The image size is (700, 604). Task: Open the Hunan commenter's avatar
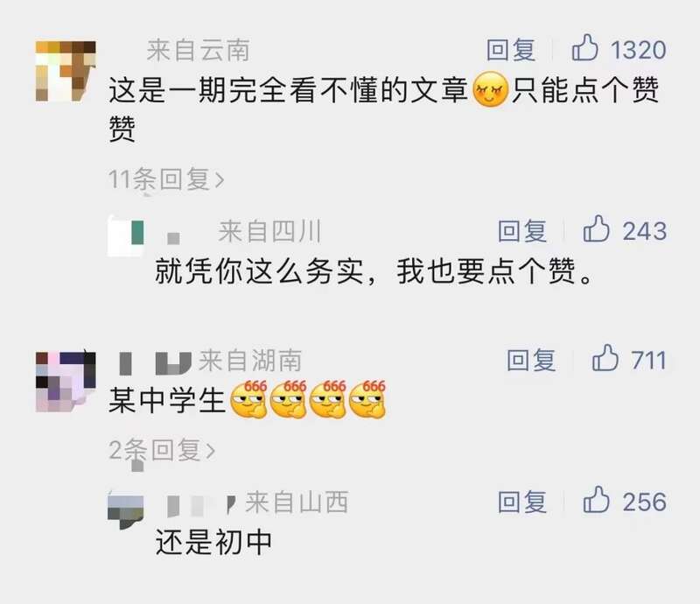click(66, 382)
